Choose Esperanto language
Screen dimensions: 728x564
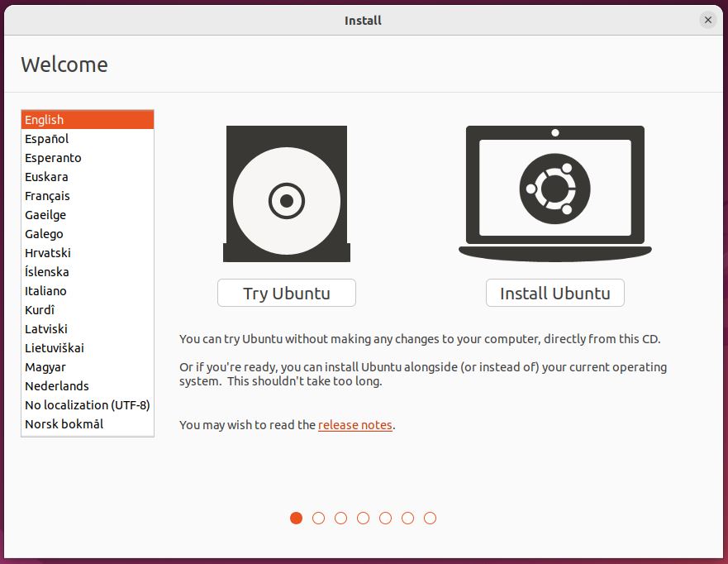tap(88, 157)
